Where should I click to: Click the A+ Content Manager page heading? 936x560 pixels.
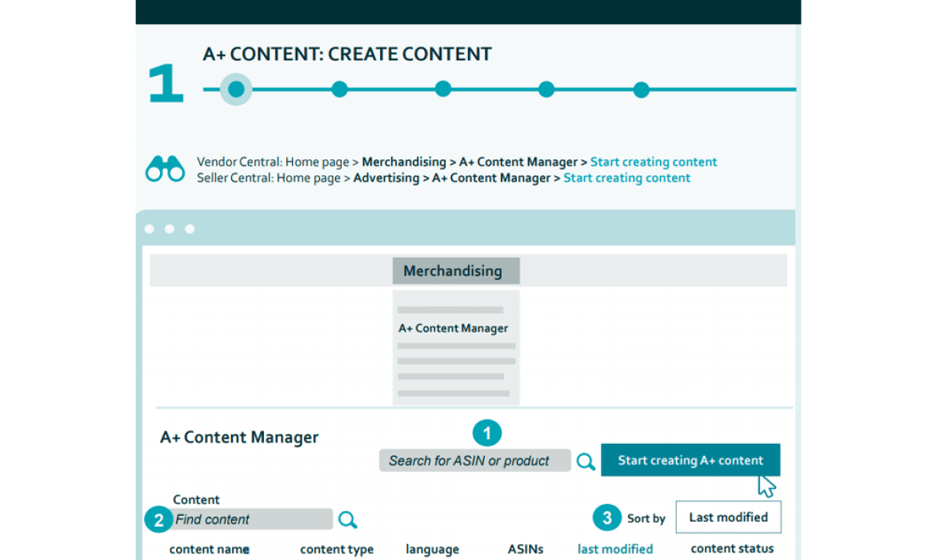[239, 437]
